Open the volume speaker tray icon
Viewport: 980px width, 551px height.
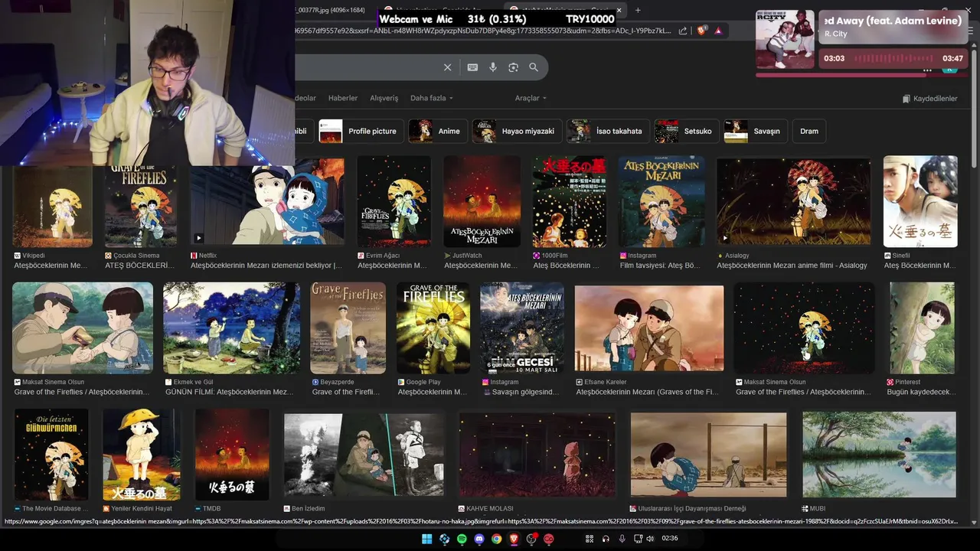650,539
